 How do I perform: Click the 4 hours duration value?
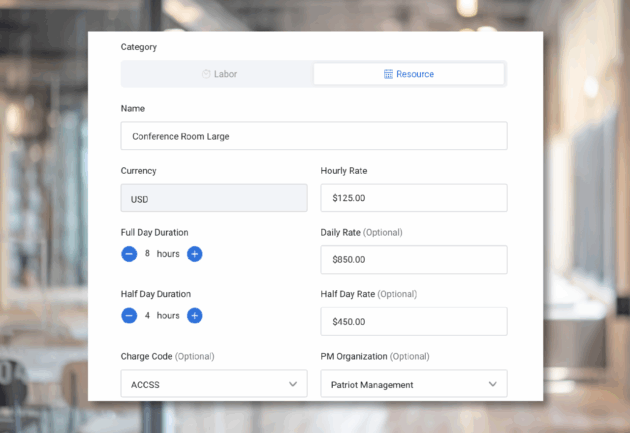point(162,316)
